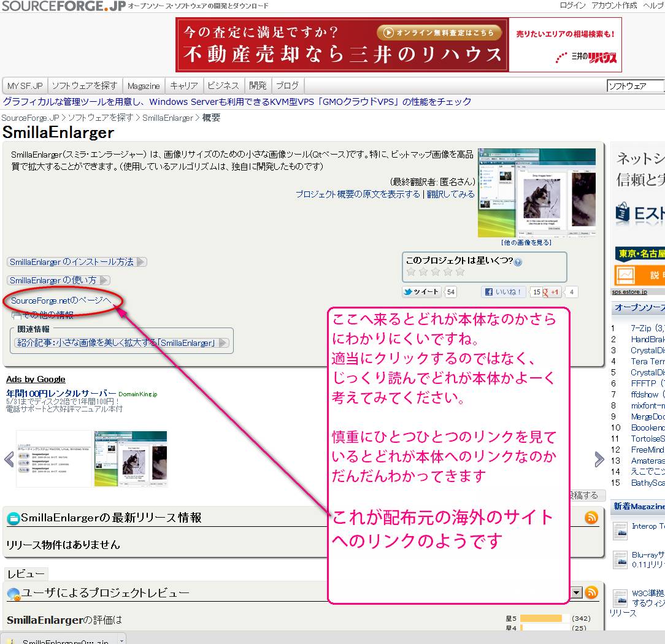This screenshot has width=665, height=644.
Task: Open the second gallery thumbnail with cat image
Action: coord(131,459)
